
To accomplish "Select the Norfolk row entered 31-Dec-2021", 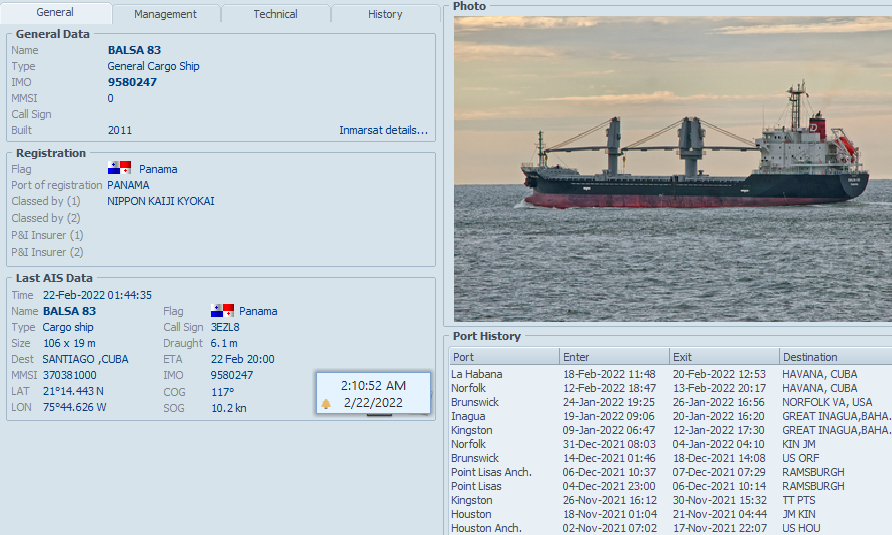I will [671, 444].
